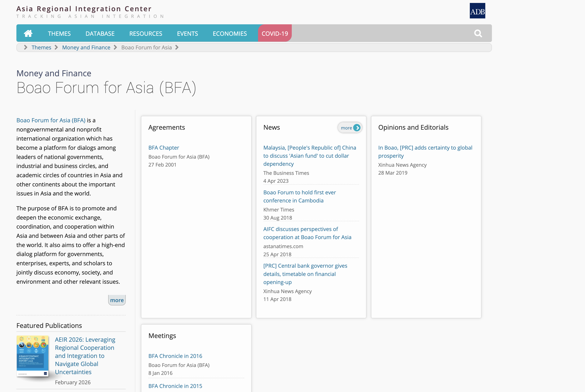Open AEIR 2026 publication title link
This screenshot has height=392, width=585.
point(85,356)
